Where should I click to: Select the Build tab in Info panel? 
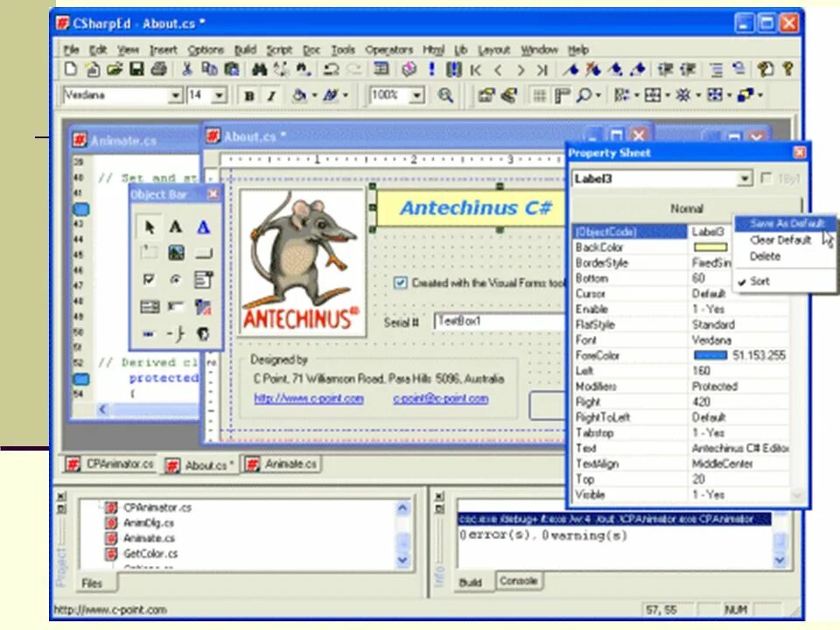[x=471, y=583]
